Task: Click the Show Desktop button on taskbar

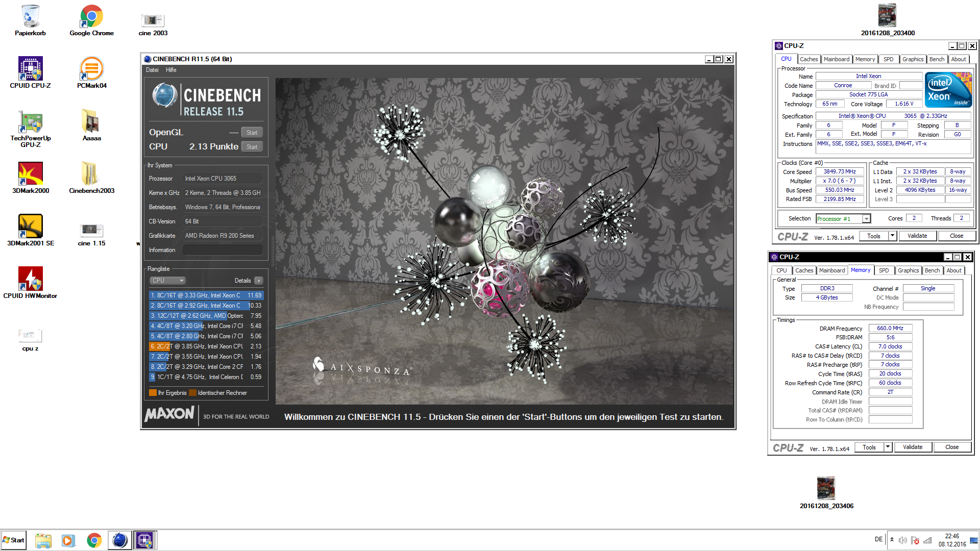Action: pos(974,540)
